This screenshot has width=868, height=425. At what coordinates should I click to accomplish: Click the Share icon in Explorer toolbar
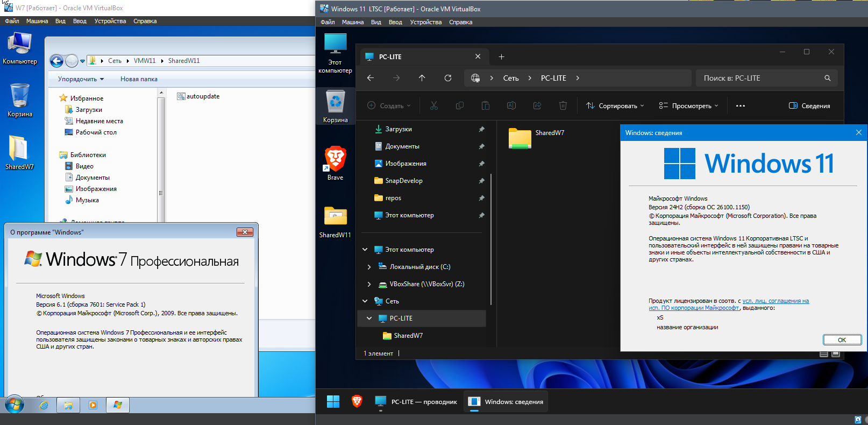tap(537, 106)
